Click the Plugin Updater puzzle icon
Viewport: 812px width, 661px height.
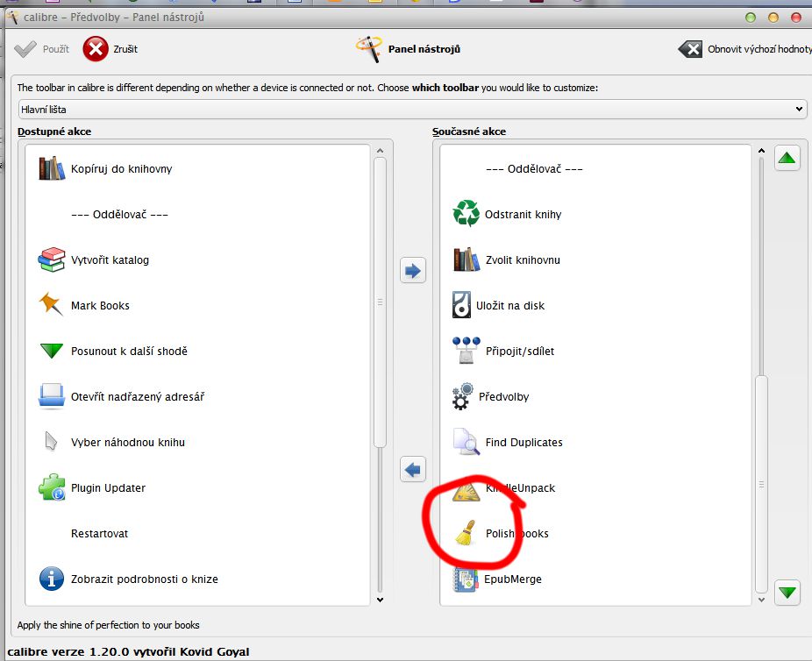coord(52,487)
